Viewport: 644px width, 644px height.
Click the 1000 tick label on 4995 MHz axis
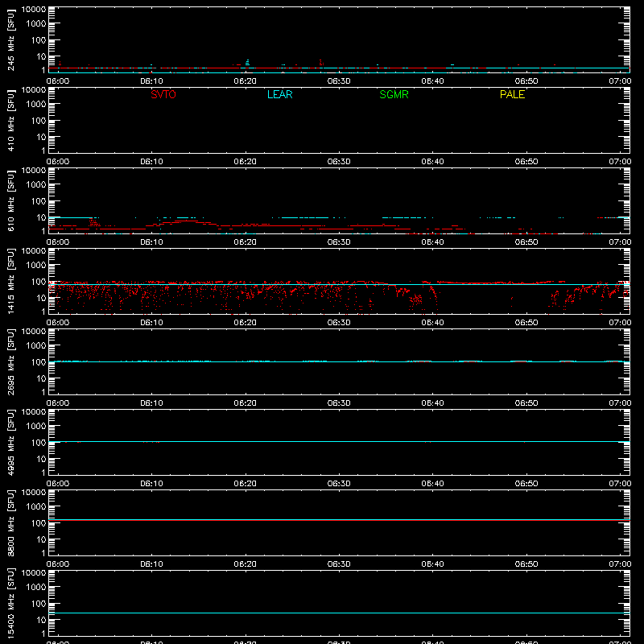click(36, 427)
